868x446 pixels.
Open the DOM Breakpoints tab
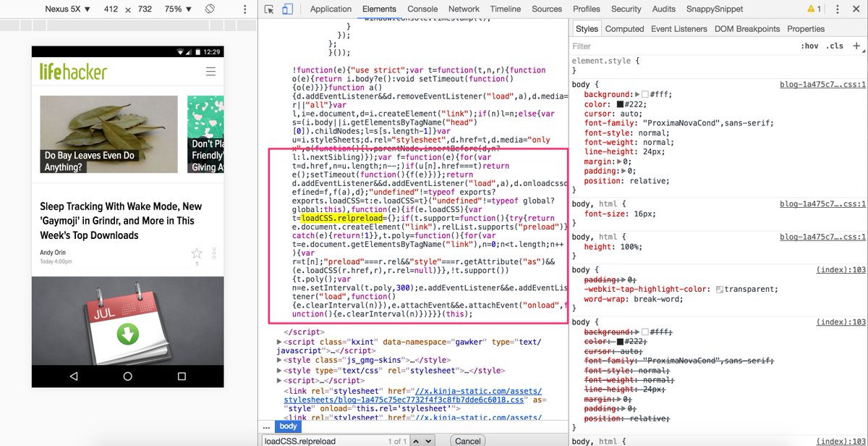coord(747,29)
